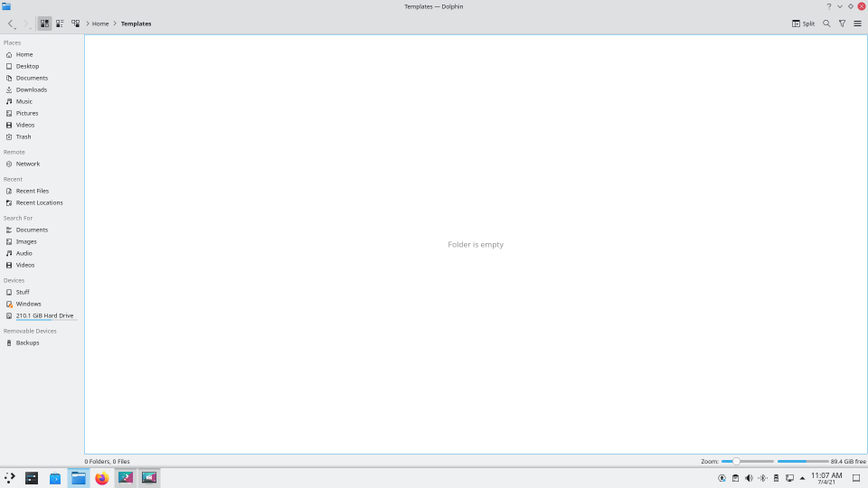This screenshot has width=868, height=488.
Task: Go to Home in the breadcrumb path
Action: coord(100,23)
